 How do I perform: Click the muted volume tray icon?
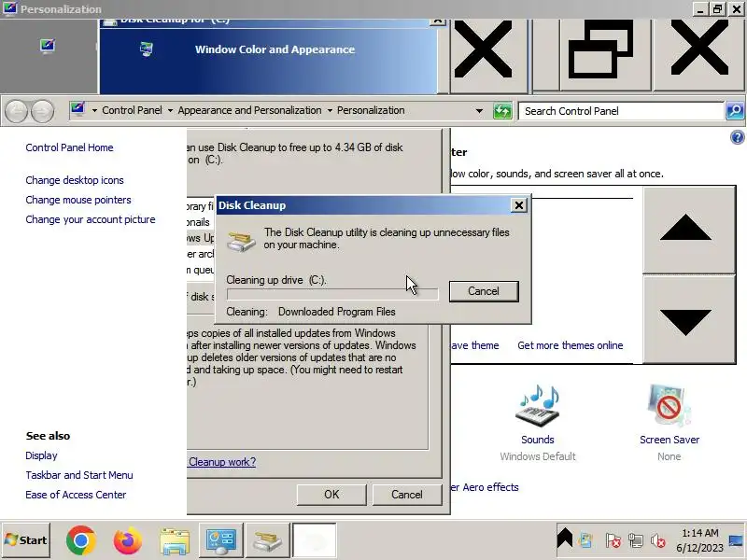point(658,541)
